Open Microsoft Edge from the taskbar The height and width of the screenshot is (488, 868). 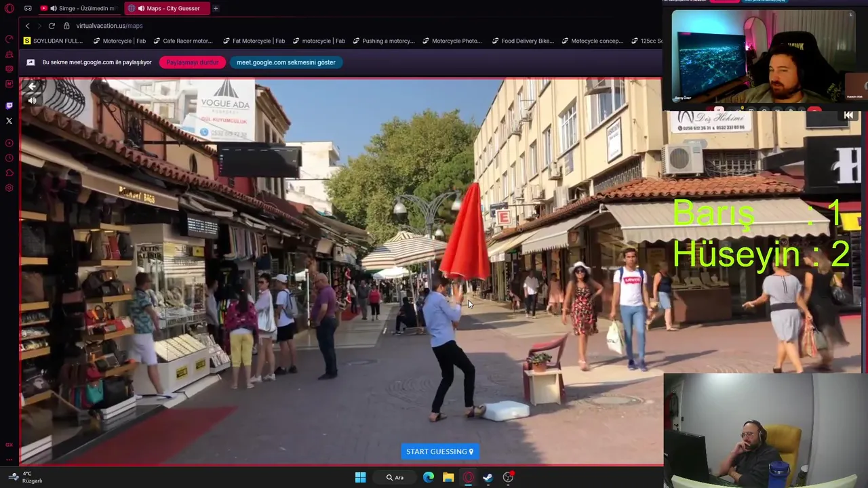pyautogui.click(x=429, y=477)
